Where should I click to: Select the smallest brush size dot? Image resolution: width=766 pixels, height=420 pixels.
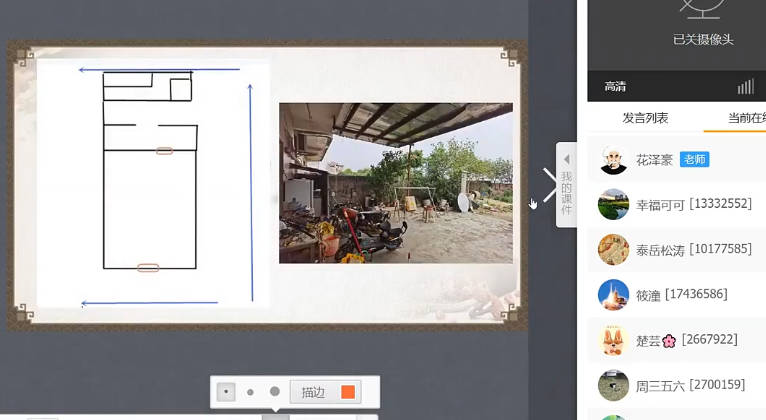[x=226, y=392]
